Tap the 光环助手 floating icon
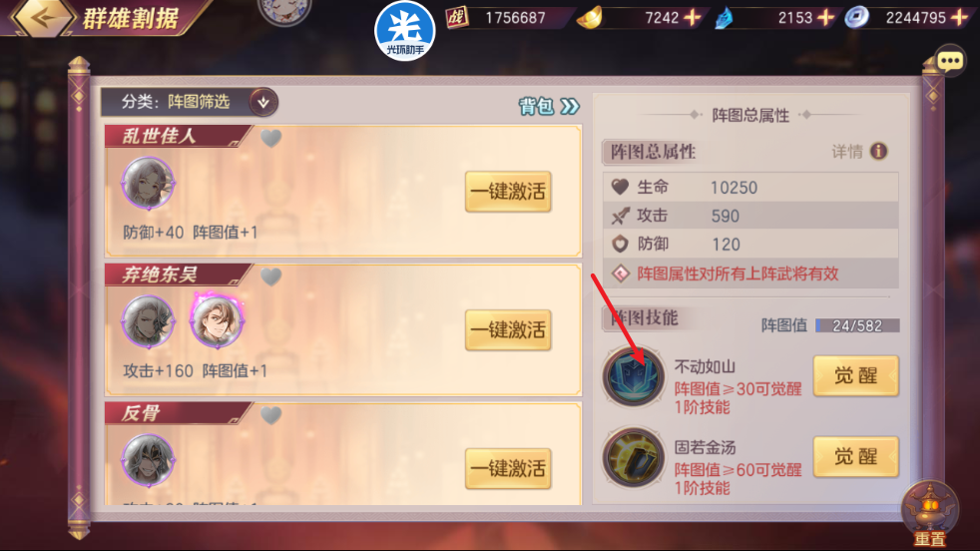This screenshot has width=980, height=551. coord(405,31)
